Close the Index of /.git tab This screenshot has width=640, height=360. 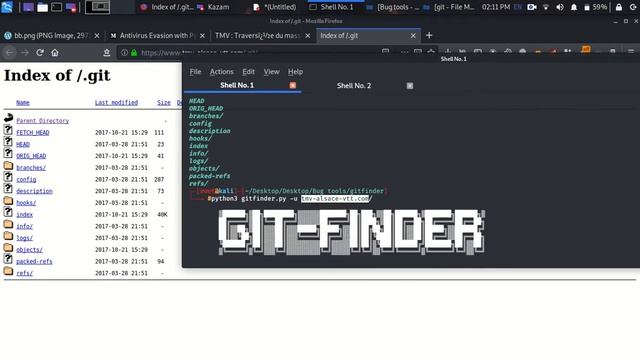[413, 36]
